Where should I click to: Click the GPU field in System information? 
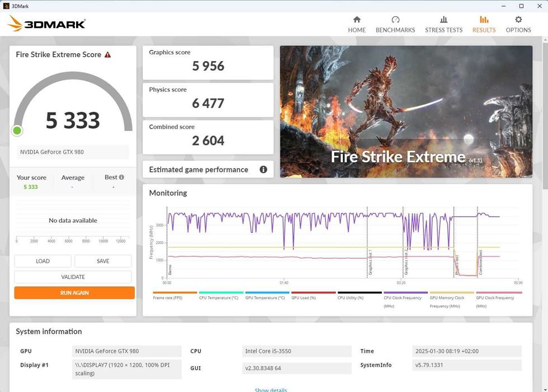pyautogui.click(x=127, y=351)
